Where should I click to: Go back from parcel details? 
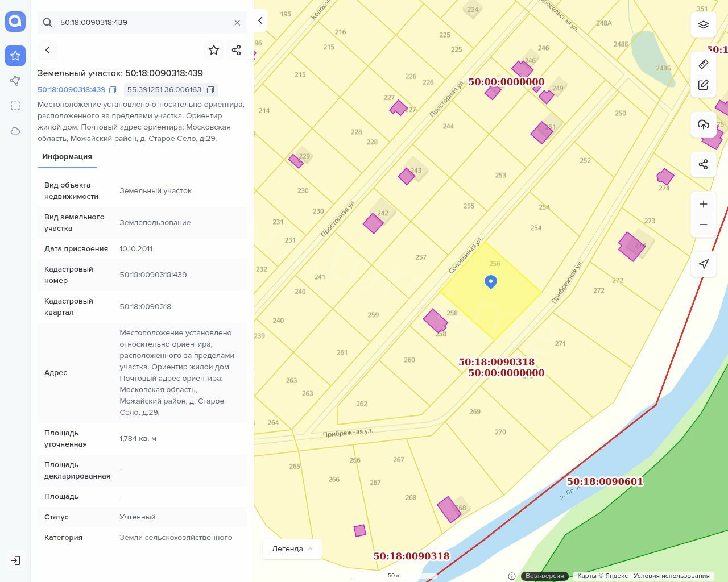[x=48, y=50]
